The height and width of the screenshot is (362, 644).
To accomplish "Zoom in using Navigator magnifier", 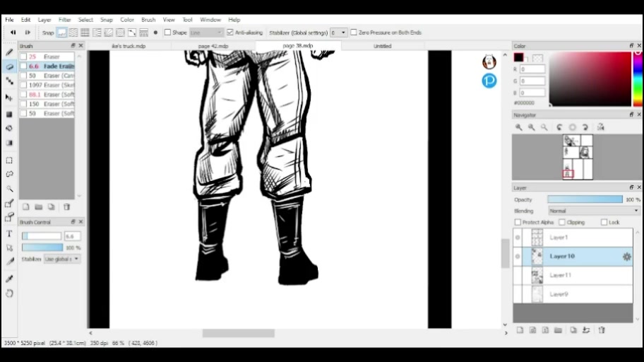I will tap(519, 127).
